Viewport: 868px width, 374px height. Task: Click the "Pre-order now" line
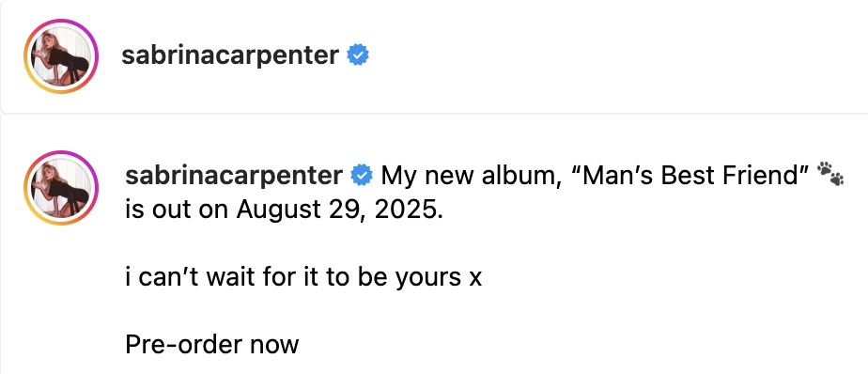click(x=212, y=345)
